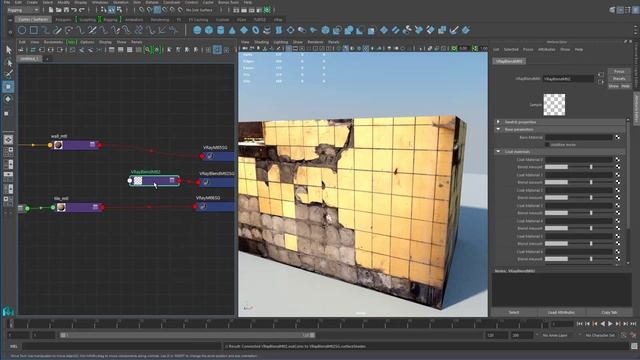The height and width of the screenshot is (360, 640).
Task: Collapse the Coat materials section
Action: (x=498, y=151)
